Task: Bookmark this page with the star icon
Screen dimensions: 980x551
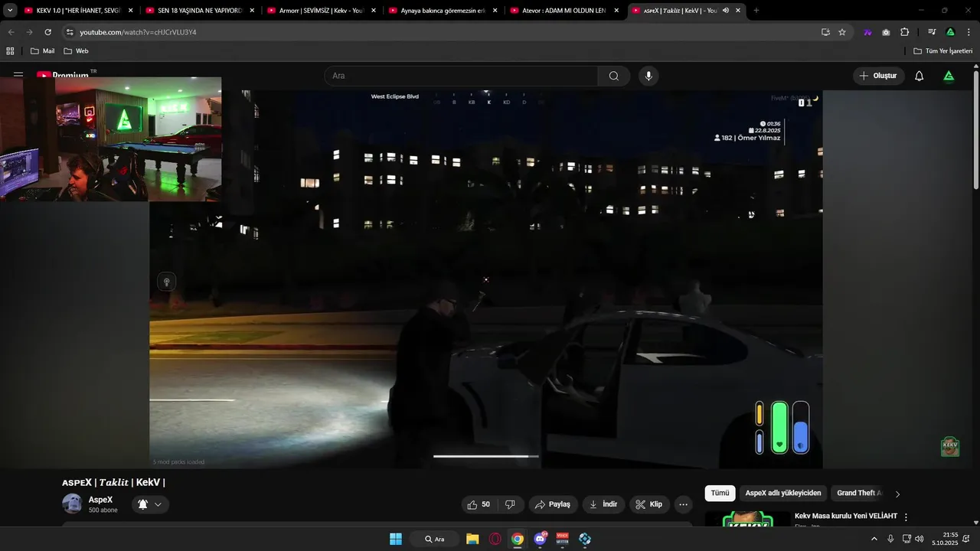Action: pyautogui.click(x=842, y=32)
